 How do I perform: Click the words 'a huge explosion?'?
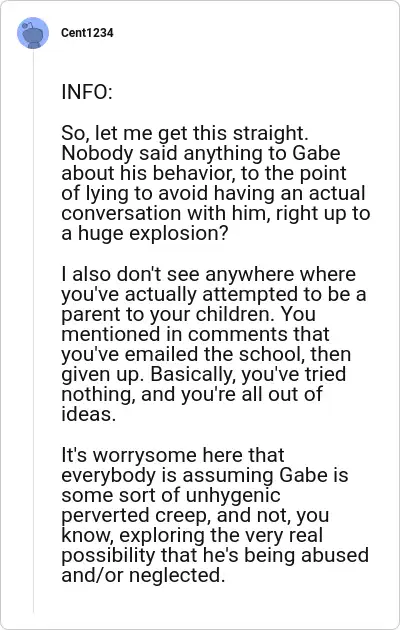click(x=145, y=233)
